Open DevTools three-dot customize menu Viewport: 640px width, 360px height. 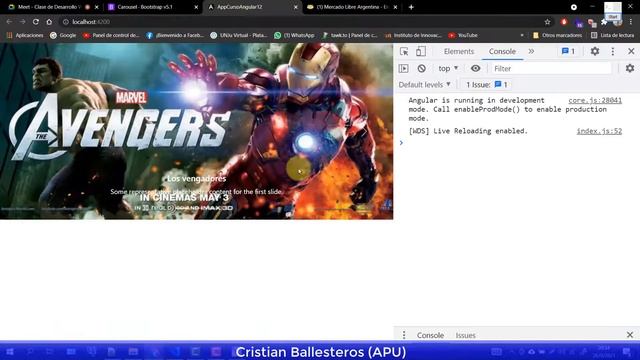click(x=613, y=51)
